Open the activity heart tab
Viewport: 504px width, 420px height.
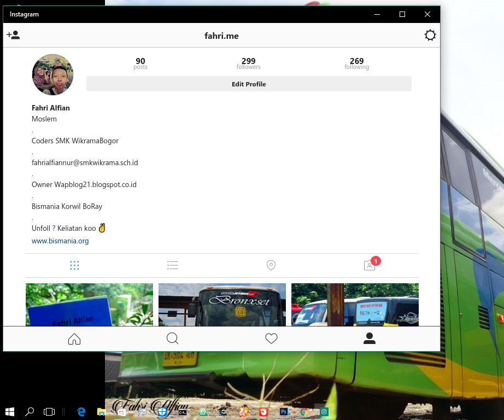[x=271, y=339]
